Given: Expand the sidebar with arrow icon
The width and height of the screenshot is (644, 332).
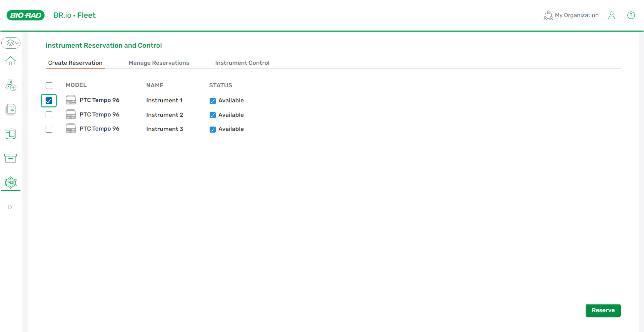Looking at the screenshot, I should (10, 207).
